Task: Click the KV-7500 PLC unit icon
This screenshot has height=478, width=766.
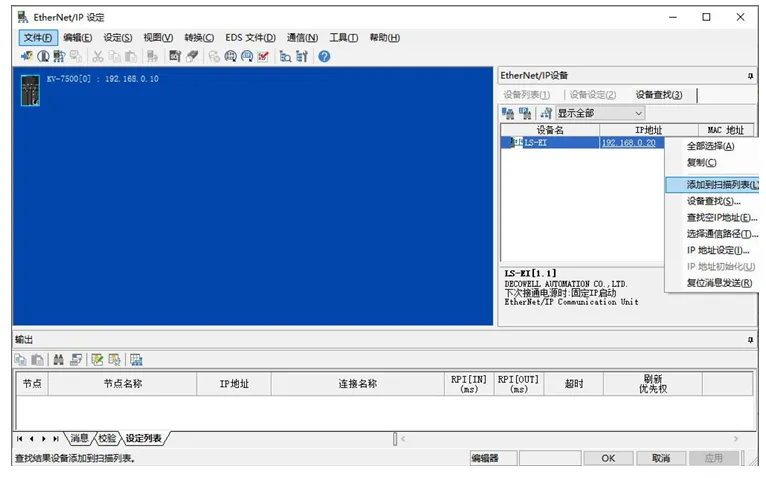Action: pyautogui.click(x=30, y=90)
